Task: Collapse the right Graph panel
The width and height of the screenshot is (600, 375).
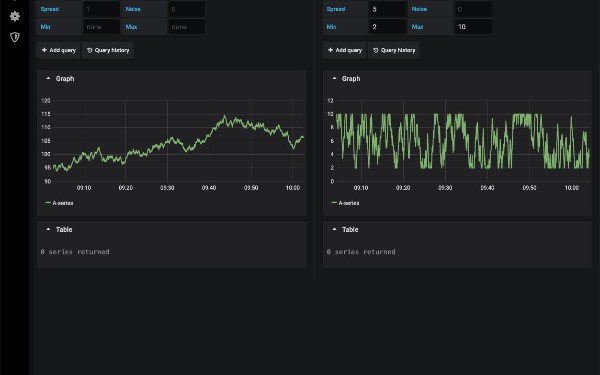Action: click(x=334, y=78)
